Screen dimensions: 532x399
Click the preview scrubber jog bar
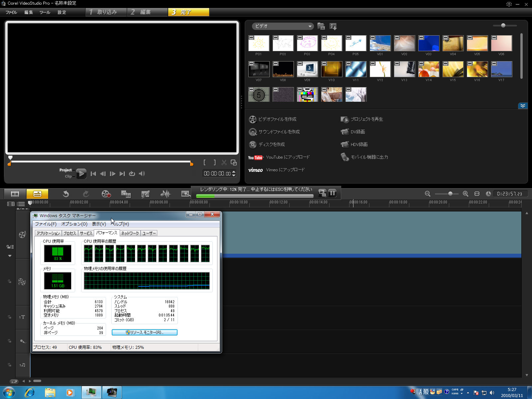point(100,162)
